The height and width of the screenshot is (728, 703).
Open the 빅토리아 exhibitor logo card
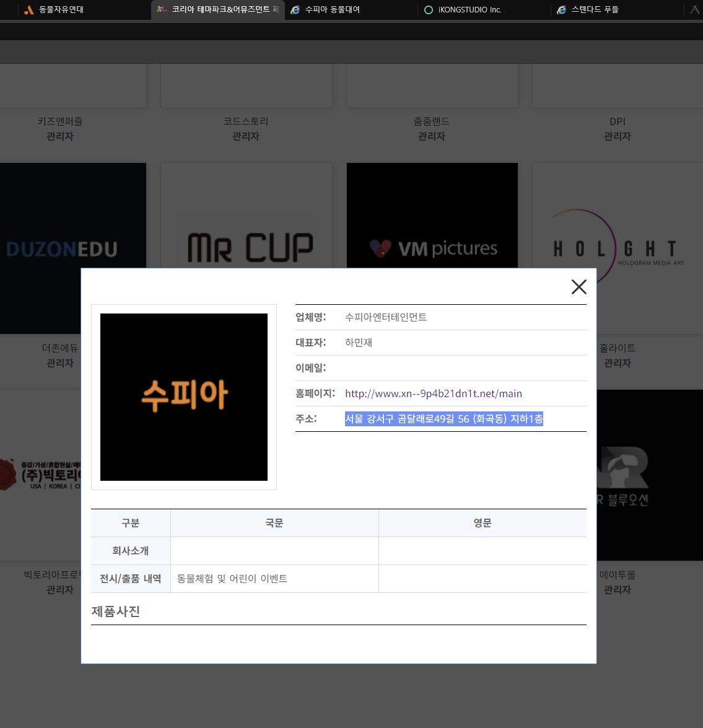(x=40, y=475)
